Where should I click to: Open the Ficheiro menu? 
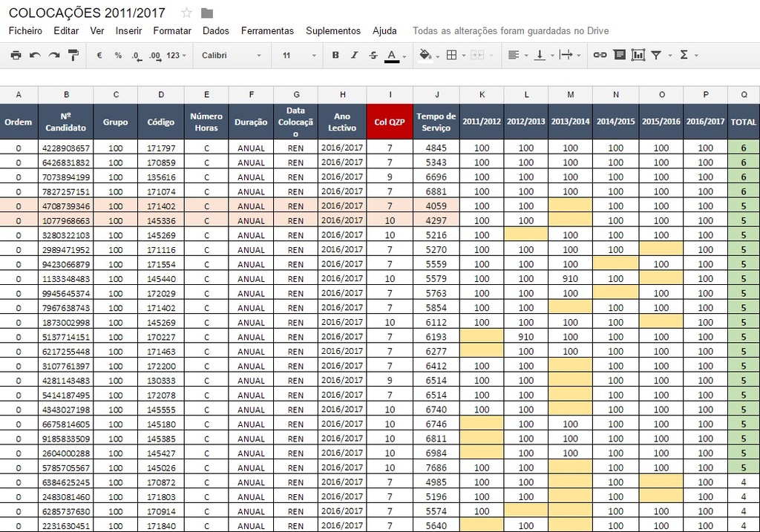(x=25, y=31)
